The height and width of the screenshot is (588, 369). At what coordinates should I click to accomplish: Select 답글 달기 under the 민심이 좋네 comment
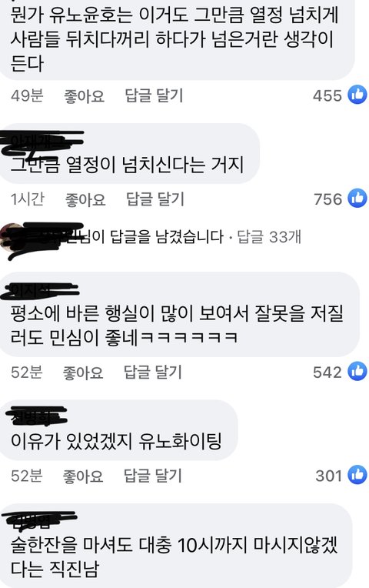pos(152,372)
